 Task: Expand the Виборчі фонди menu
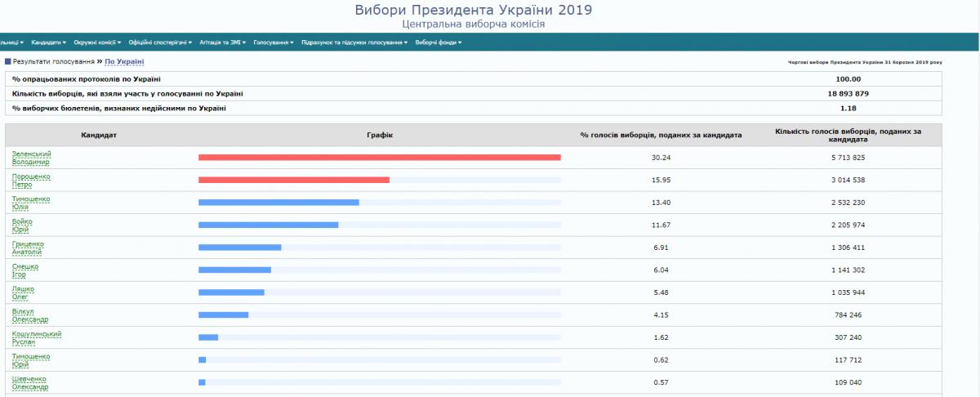pyautogui.click(x=438, y=42)
